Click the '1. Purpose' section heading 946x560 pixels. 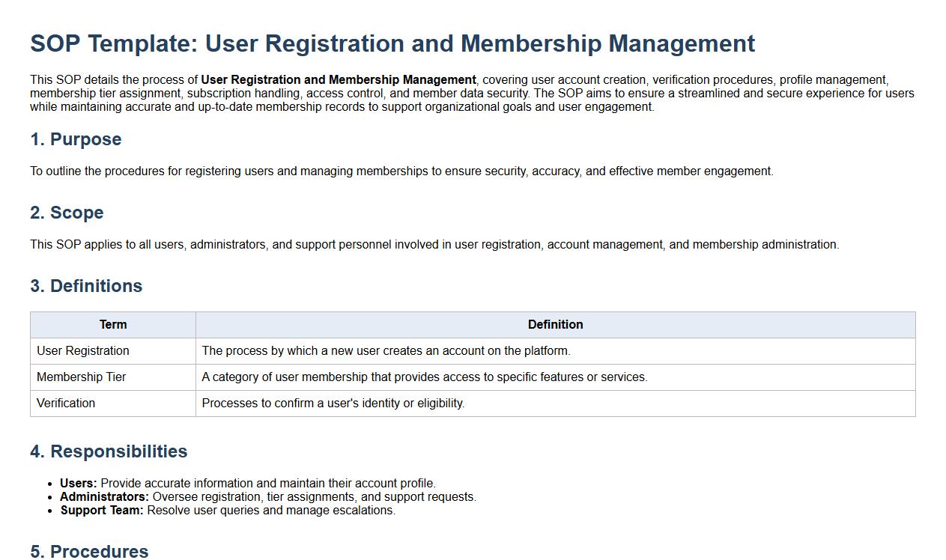76,139
